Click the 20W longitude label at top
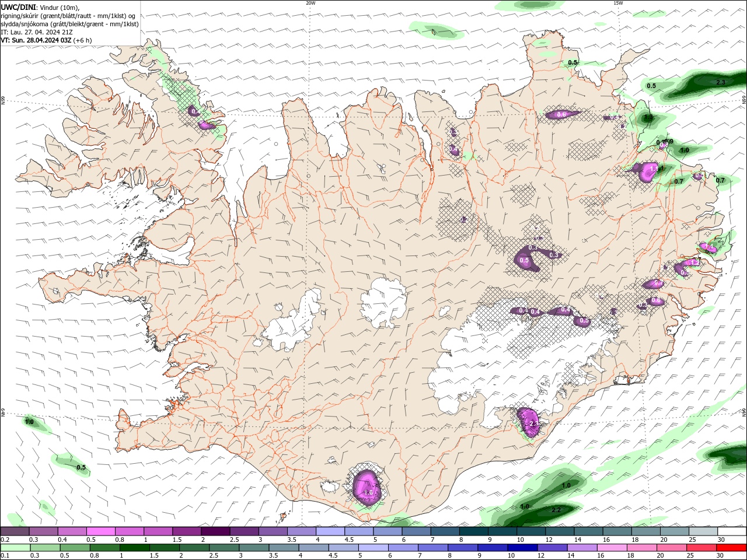Viewport: 747px width, 560px height. point(310,3)
